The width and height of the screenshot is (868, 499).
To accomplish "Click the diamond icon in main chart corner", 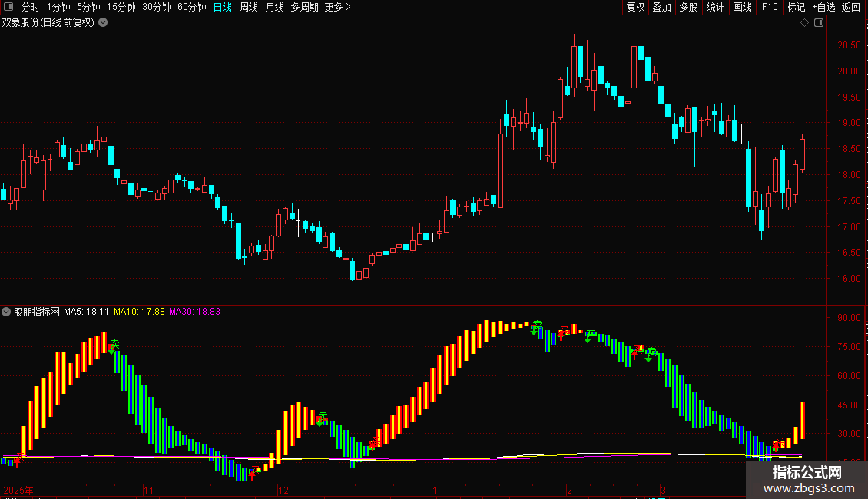I will [805, 23].
